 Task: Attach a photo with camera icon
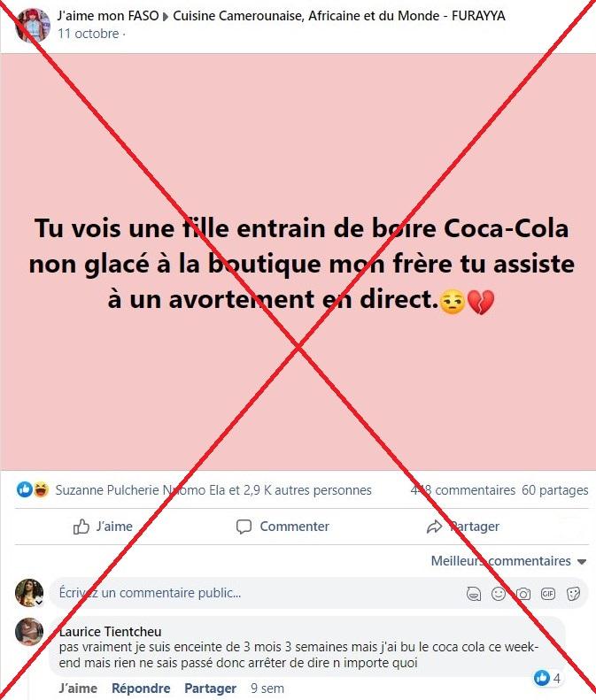[x=523, y=594]
